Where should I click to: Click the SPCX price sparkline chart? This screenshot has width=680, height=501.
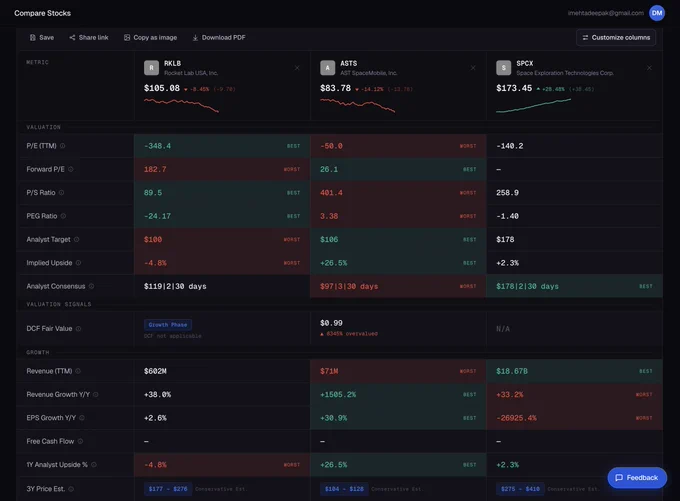coord(533,105)
